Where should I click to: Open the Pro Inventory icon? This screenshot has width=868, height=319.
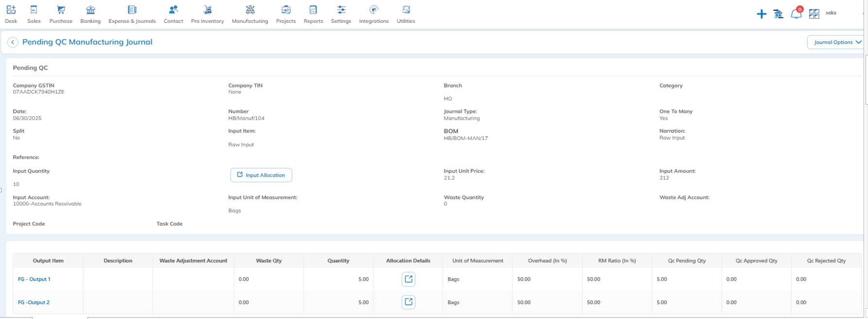(x=207, y=10)
